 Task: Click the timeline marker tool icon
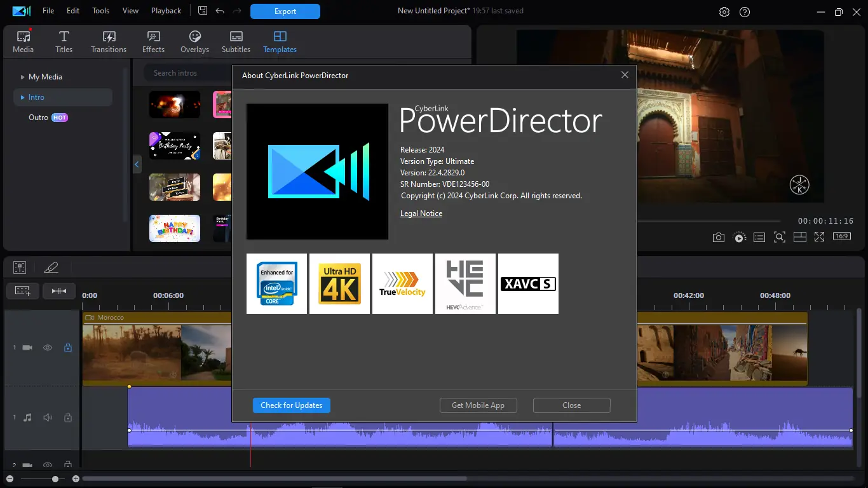(20, 268)
